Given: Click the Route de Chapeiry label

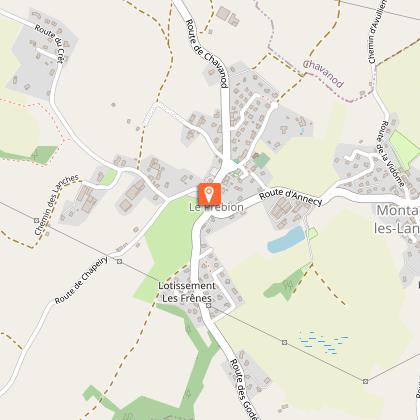Looking at the screenshot, I should [81, 280].
